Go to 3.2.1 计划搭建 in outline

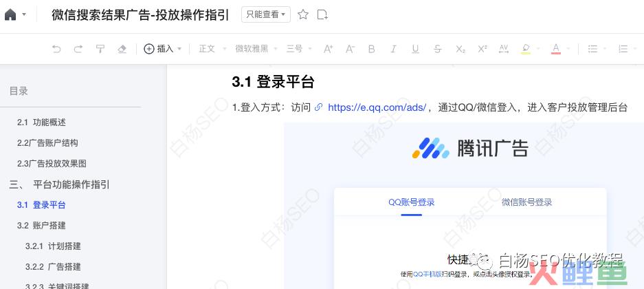coord(53,246)
